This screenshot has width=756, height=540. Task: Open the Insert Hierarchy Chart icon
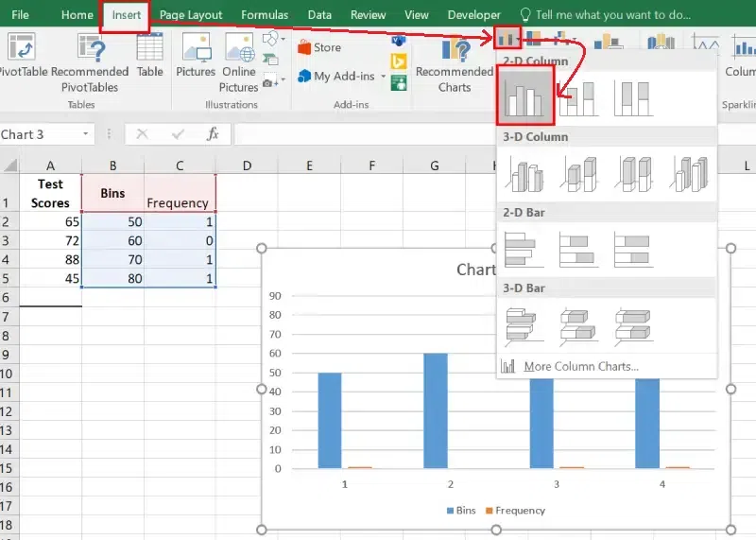[x=536, y=39]
